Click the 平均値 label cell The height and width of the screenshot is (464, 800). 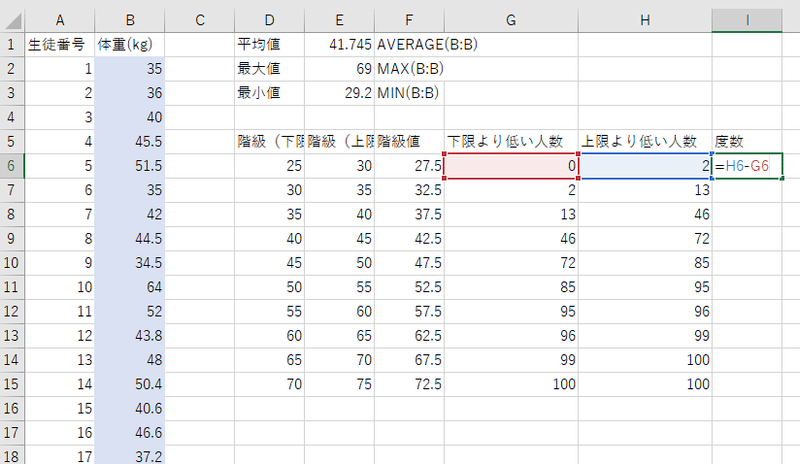coord(269,44)
